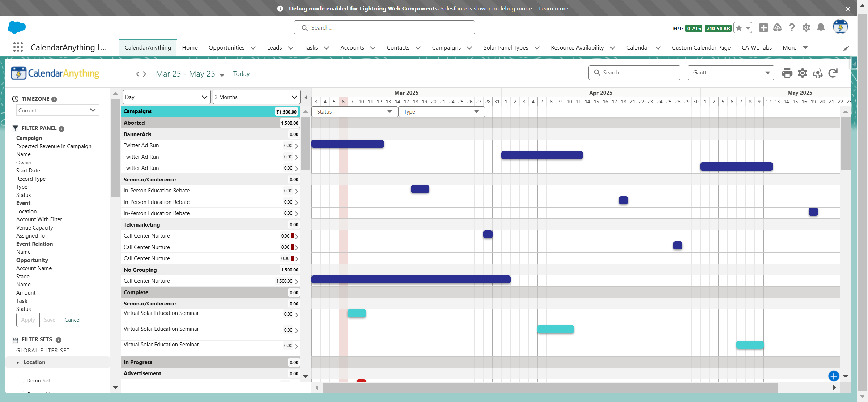
Task: Open the More navigation menu
Action: coord(795,48)
